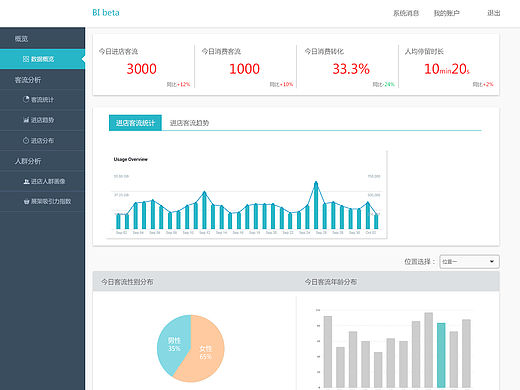
Task: Click the 今日消费客流 value 1000
Action: [244, 69]
